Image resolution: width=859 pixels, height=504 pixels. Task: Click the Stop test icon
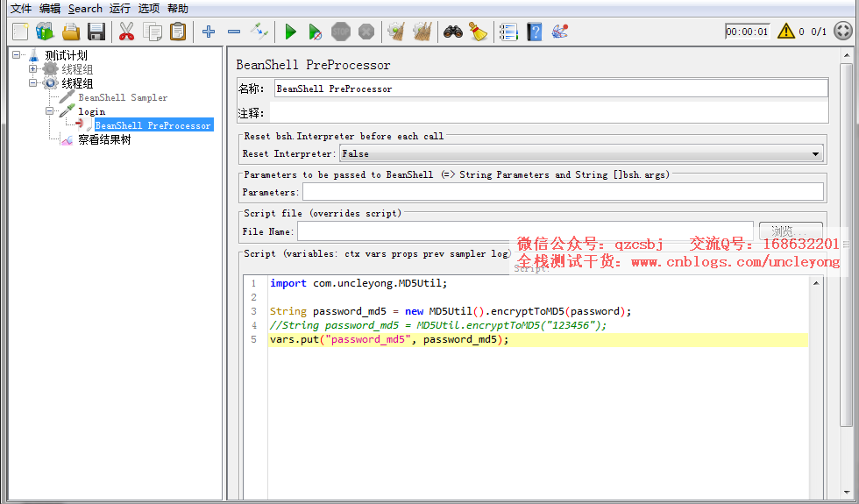(x=341, y=32)
